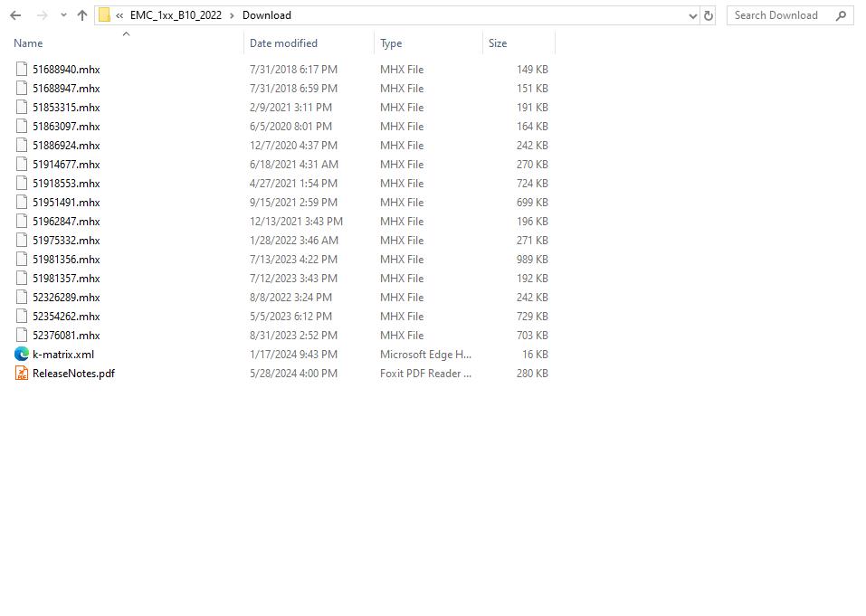Go back to the previous folder
The width and height of the screenshot is (866, 616).
pyautogui.click(x=15, y=15)
